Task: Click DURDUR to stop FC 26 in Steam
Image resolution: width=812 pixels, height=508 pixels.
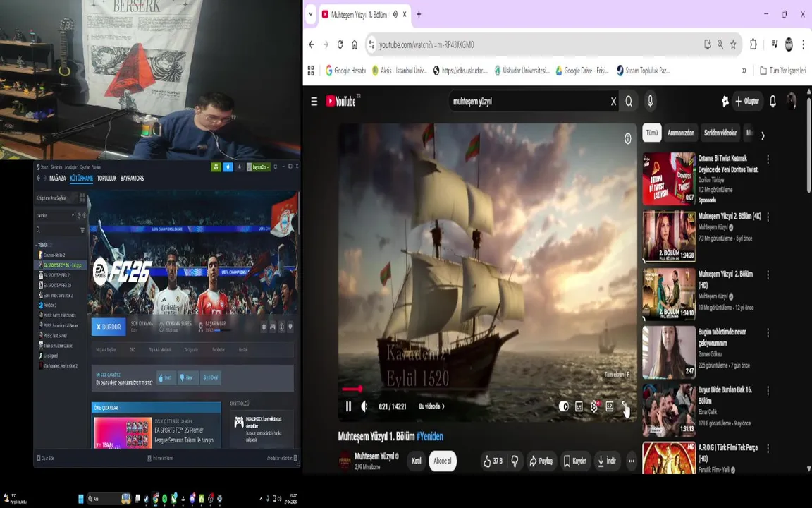Action: coord(109,327)
